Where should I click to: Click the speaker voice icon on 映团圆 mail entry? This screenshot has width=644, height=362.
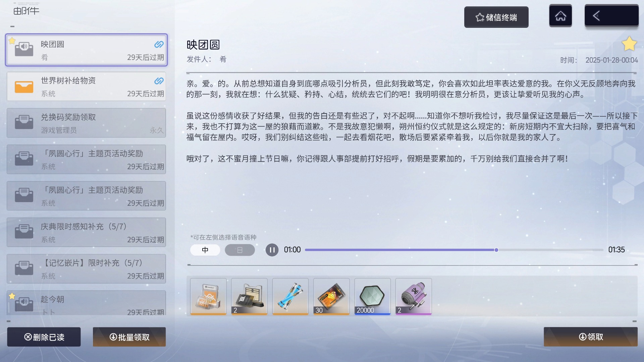tap(23, 46)
